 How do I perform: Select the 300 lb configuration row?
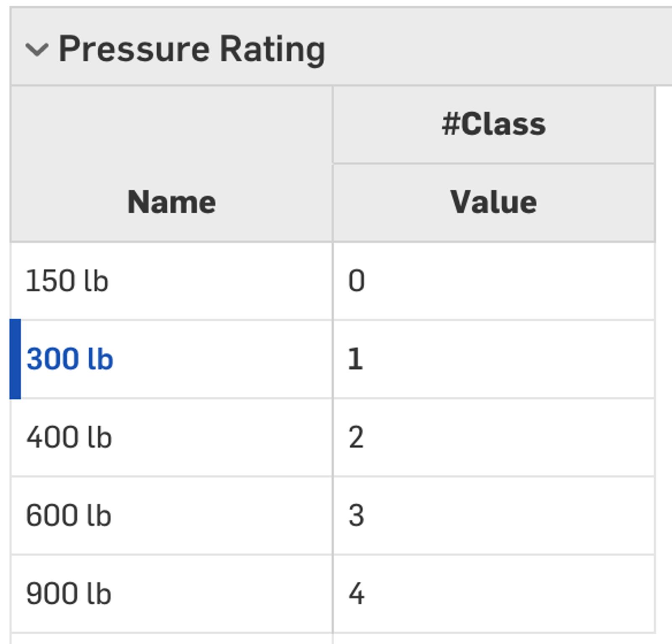[x=70, y=359]
